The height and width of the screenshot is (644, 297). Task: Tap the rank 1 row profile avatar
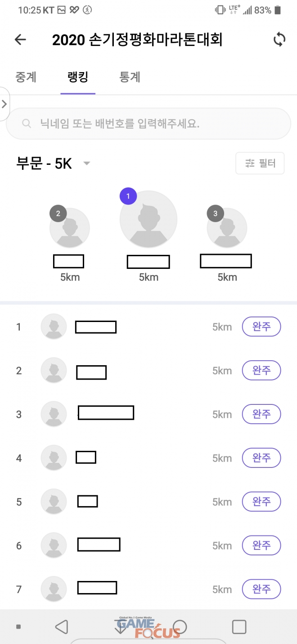pyautogui.click(x=54, y=327)
